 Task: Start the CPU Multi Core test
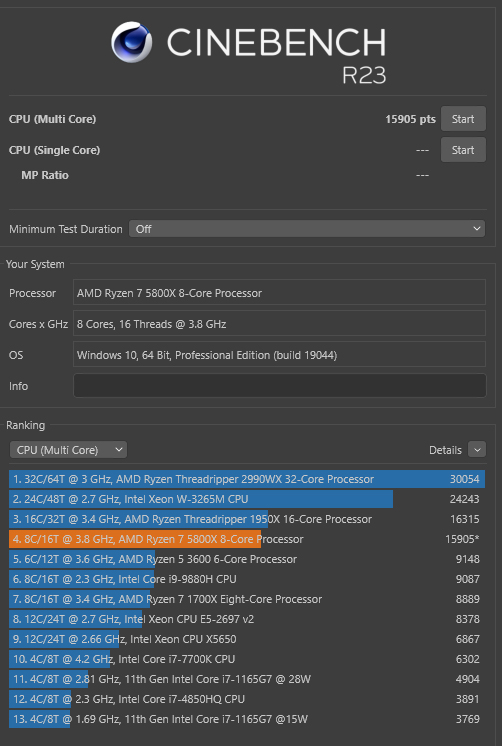[x=463, y=119]
